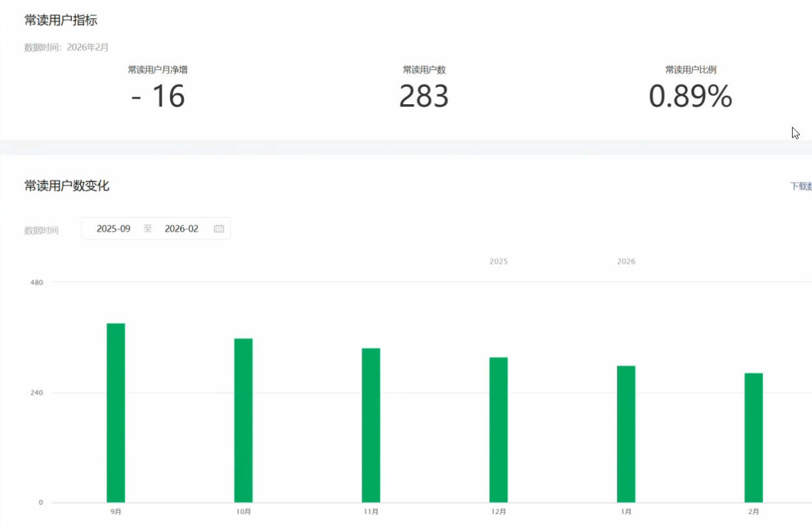Click the 283 regular reader count
The width and height of the screenshot is (812, 527).
coord(424,97)
